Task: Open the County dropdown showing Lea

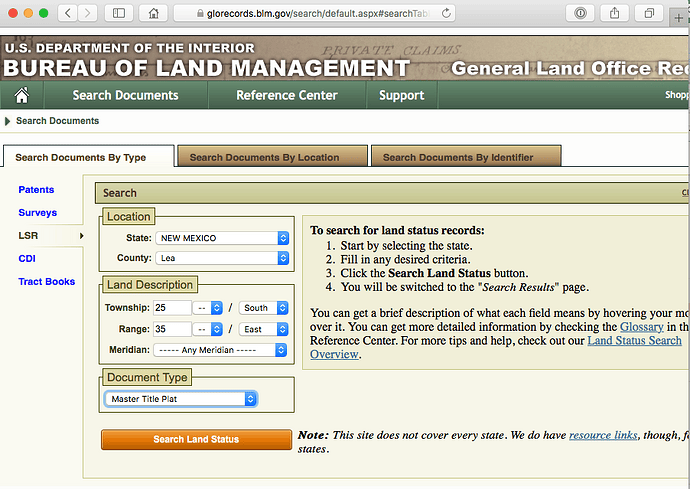Action: point(222,258)
